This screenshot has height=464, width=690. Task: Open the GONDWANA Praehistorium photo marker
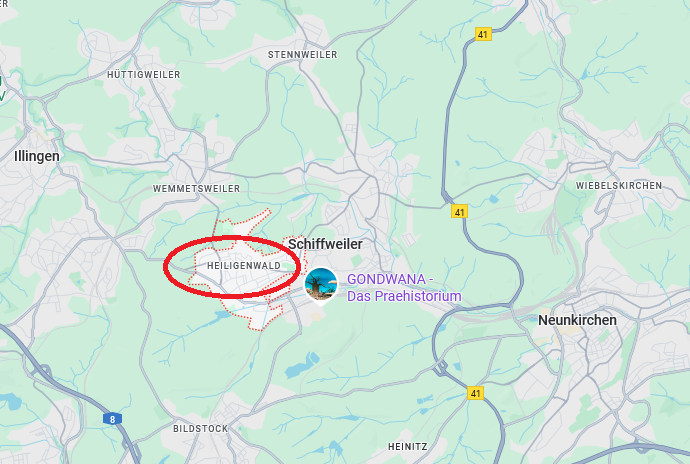click(x=321, y=285)
